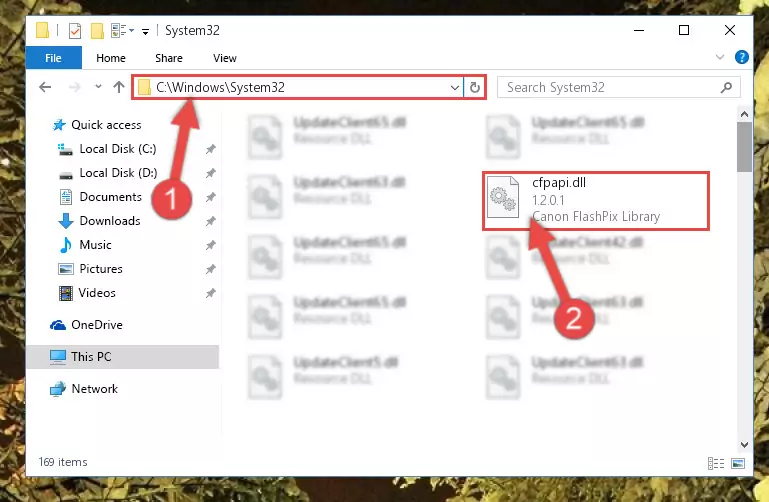
Task: Click the Canon FlashPix Library description text
Action: click(596, 217)
